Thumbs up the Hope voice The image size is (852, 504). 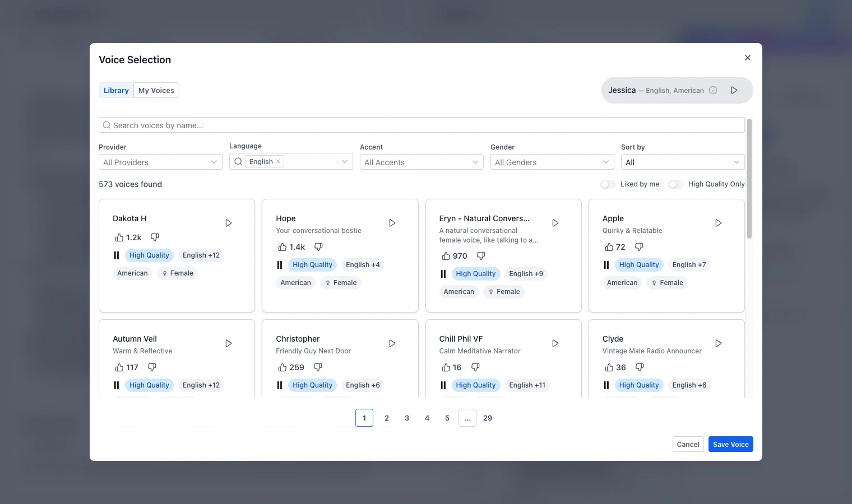point(283,247)
